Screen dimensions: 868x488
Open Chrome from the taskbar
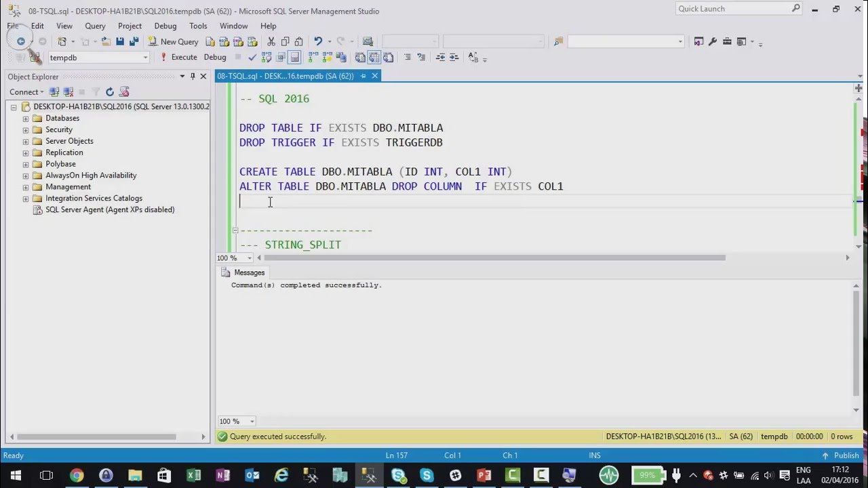(76, 475)
